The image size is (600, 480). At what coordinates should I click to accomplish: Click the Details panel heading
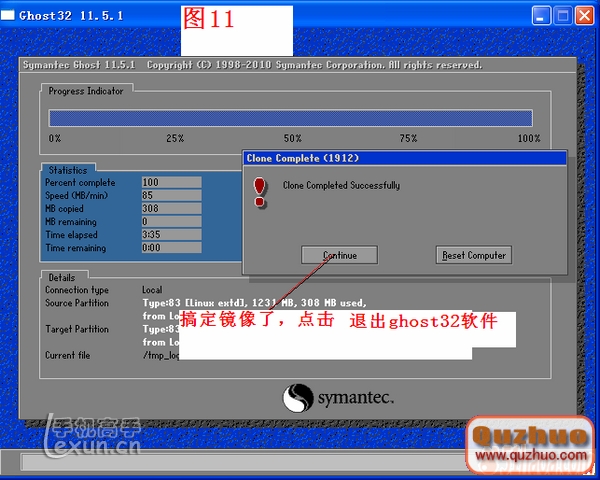pyautogui.click(x=62, y=278)
